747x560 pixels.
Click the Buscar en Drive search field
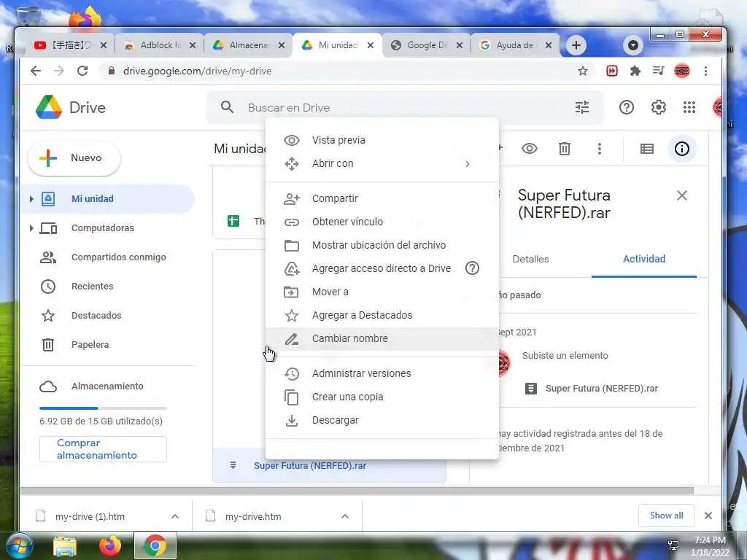(405, 108)
